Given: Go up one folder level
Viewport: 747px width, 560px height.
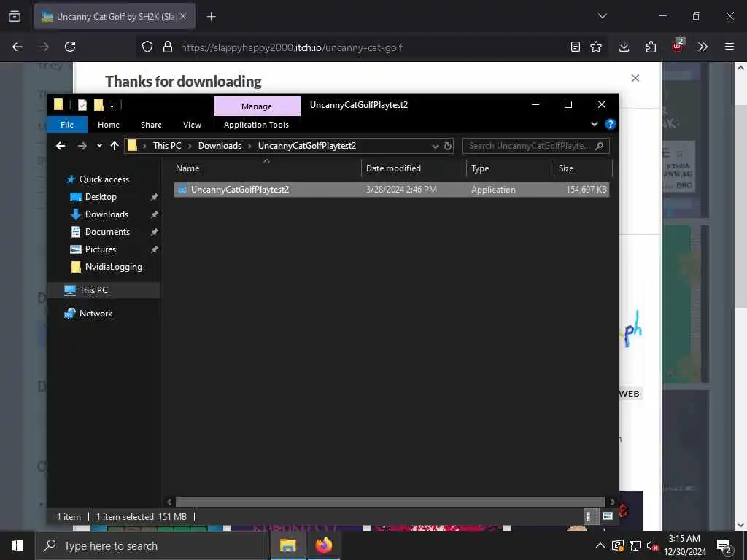Looking at the screenshot, I should click(115, 146).
